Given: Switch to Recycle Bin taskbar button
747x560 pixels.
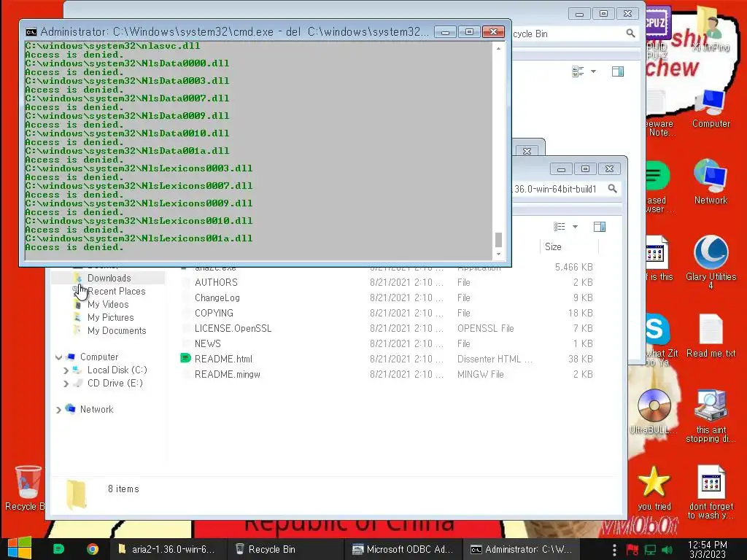Looking at the screenshot, I should 284,549.
